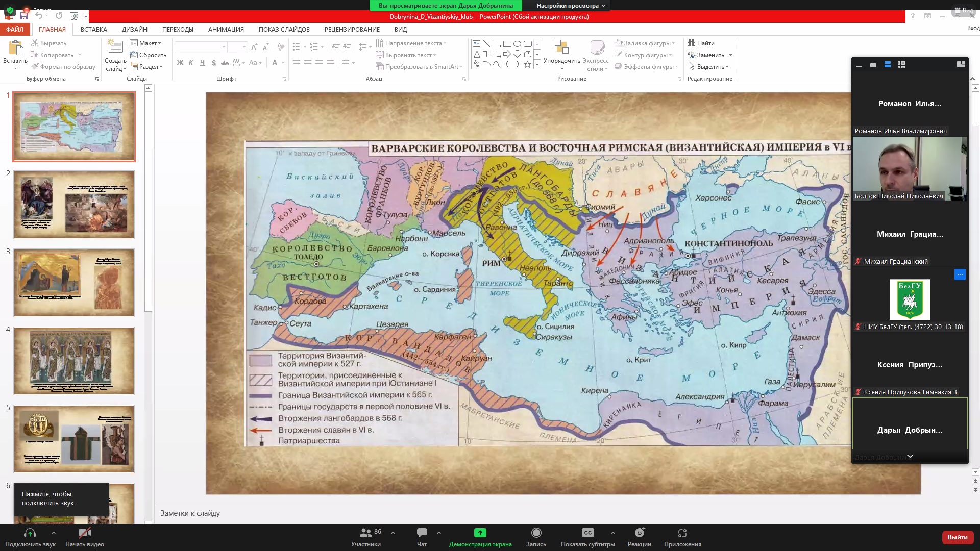Toggle Start video camera button
The width and height of the screenshot is (980, 551).
coord(85,533)
